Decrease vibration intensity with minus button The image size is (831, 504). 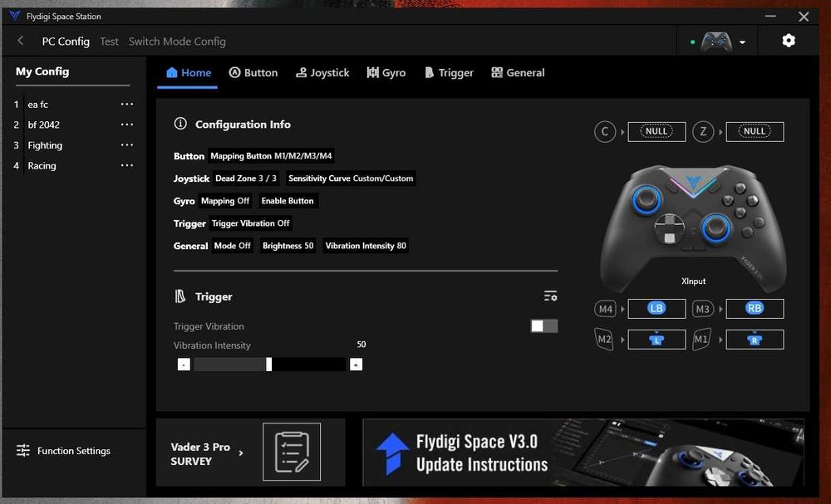(184, 365)
